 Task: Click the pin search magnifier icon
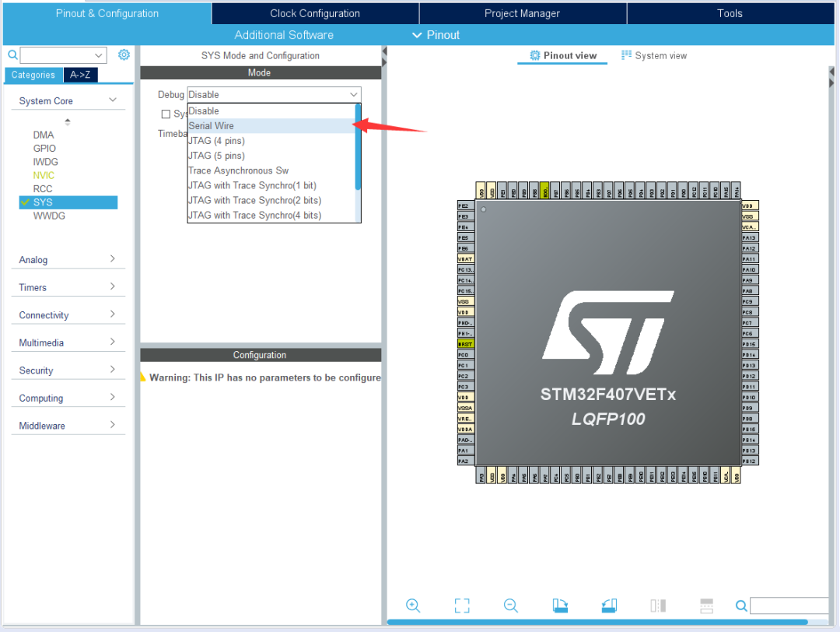[741, 606]
